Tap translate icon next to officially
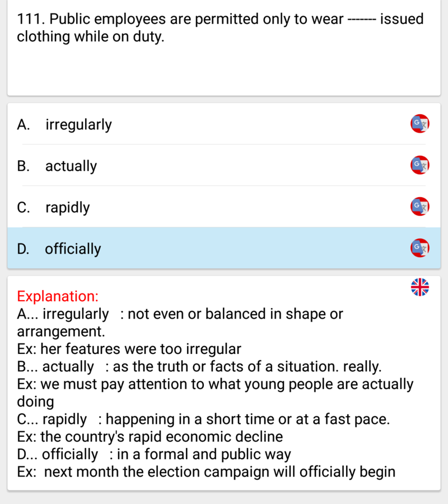This screenshot has height=504, width=448. tap(419, 248)
